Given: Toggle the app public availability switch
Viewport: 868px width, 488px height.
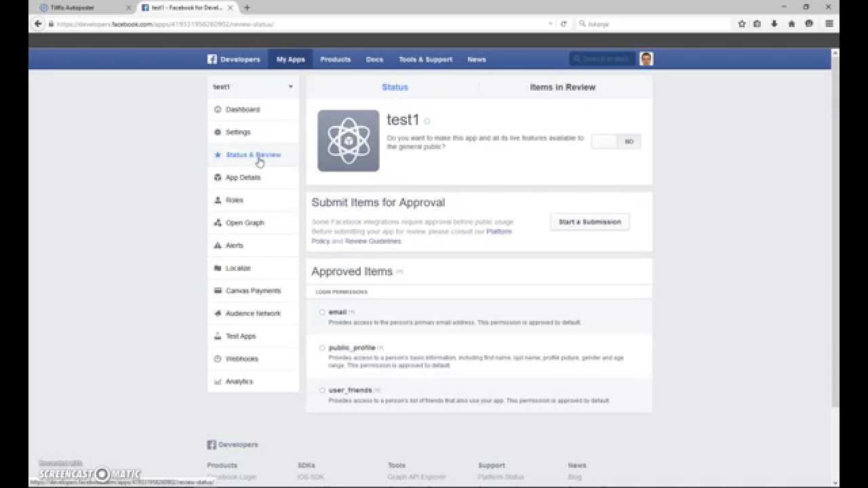Looking at the screenshot, I should (x=616, y=142).
